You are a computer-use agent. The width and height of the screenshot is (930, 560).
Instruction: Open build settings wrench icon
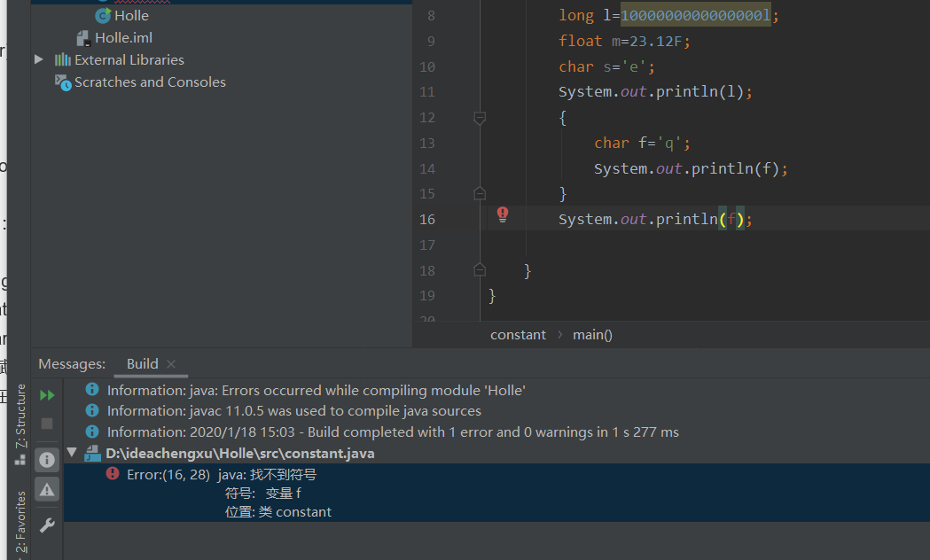coord(47,525)
